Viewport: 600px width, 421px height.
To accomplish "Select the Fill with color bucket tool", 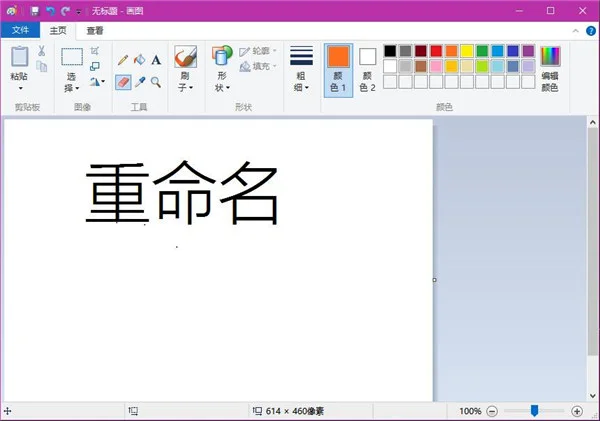I will point(140,60).
